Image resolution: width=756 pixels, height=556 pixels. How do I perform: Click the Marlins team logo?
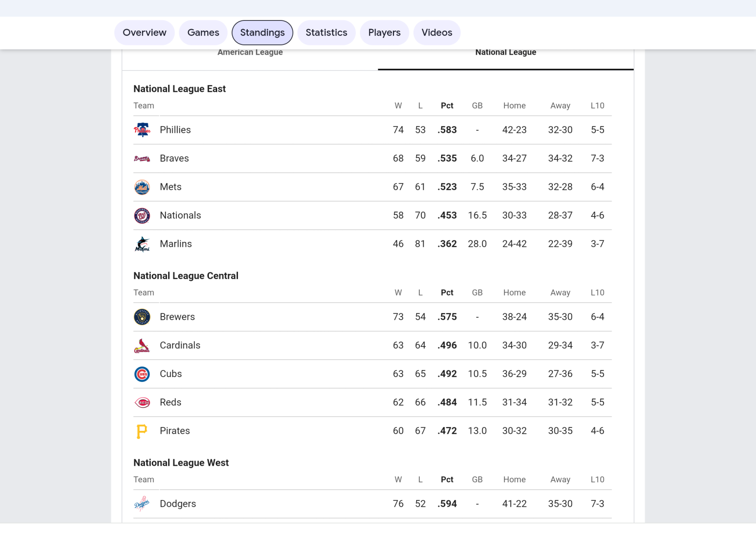click(142, 244)
